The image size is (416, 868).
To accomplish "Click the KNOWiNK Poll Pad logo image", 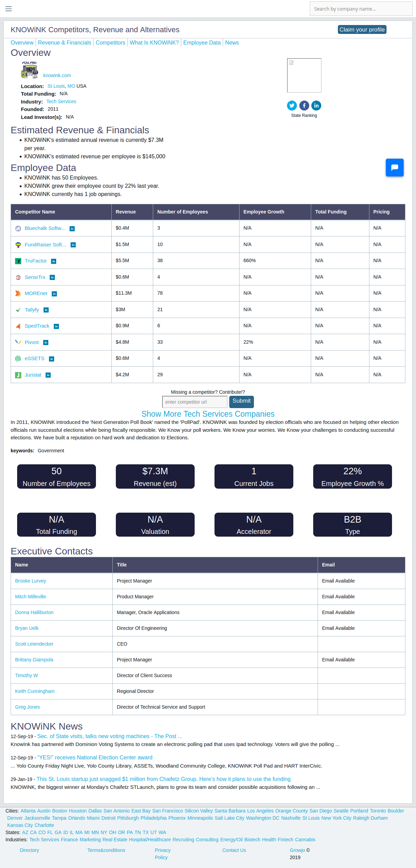I will (x=29, y=70).
